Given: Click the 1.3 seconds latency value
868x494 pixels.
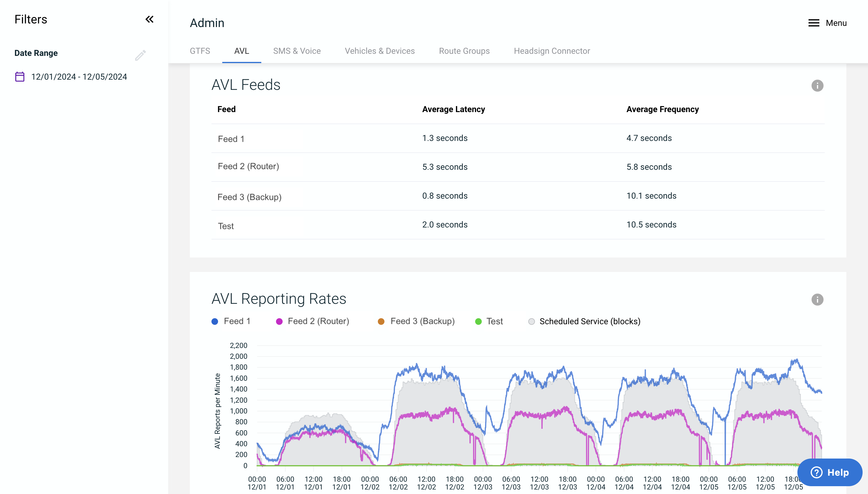Looking at the screenshot, I should pyautogui.click(x=445, y=138).
